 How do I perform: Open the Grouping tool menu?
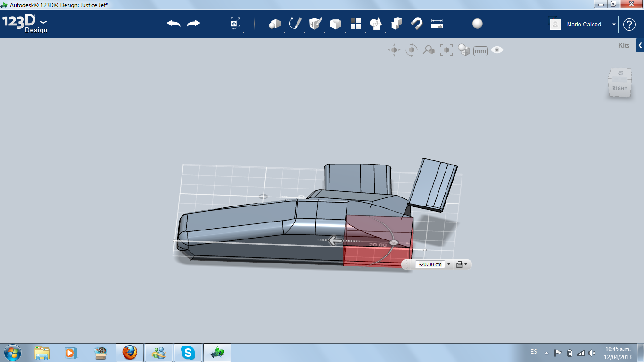(376, 24)
